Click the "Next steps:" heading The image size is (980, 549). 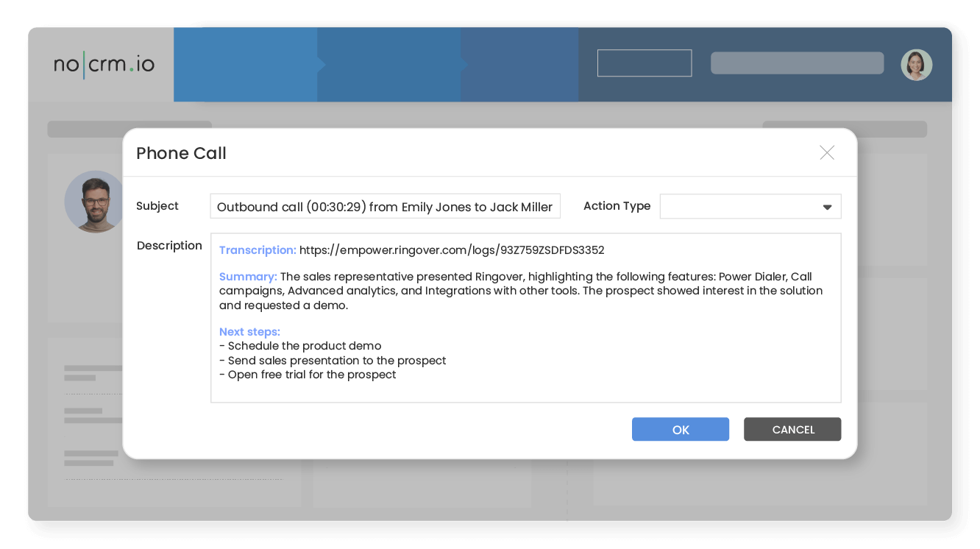click(x=249, y=332)
